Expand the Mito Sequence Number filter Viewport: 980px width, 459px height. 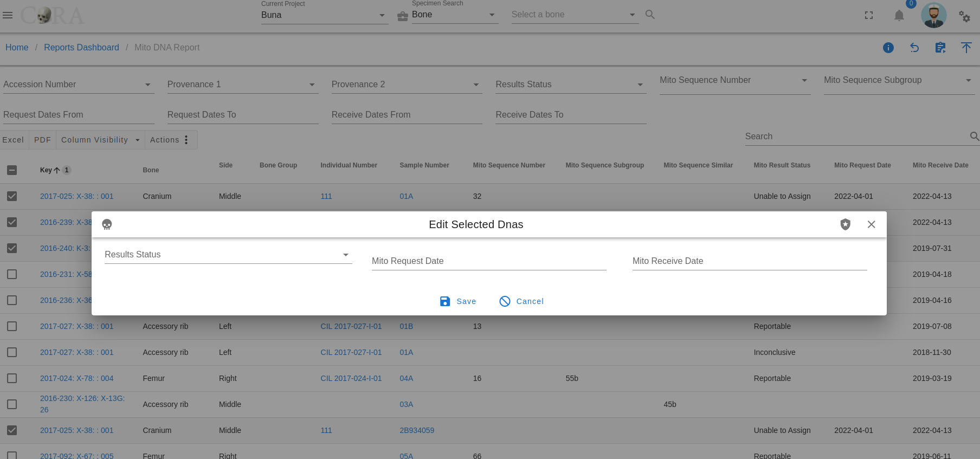[x=735, y=80]
